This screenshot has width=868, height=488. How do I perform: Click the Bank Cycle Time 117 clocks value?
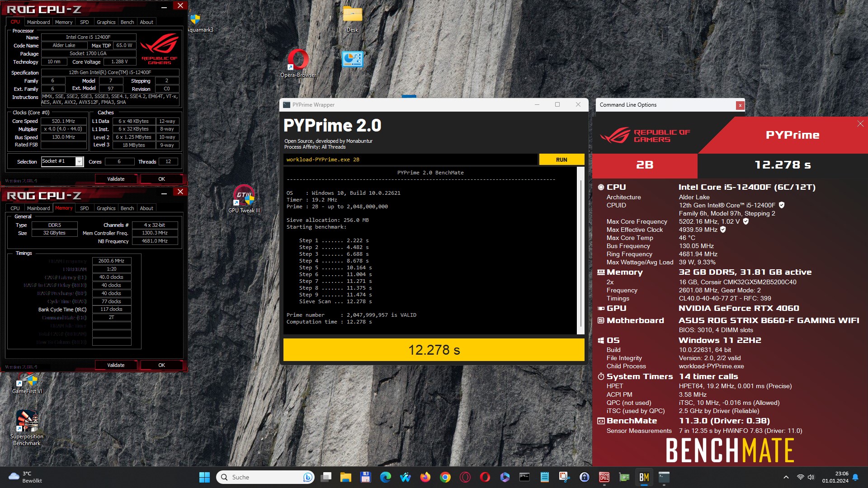pos(112,310)
